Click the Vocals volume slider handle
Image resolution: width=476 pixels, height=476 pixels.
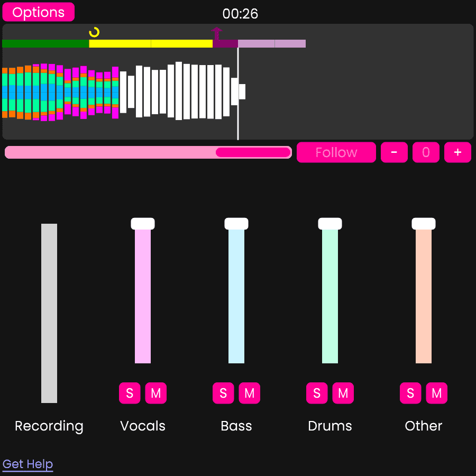pyautogui.click(x=142, y=223)
